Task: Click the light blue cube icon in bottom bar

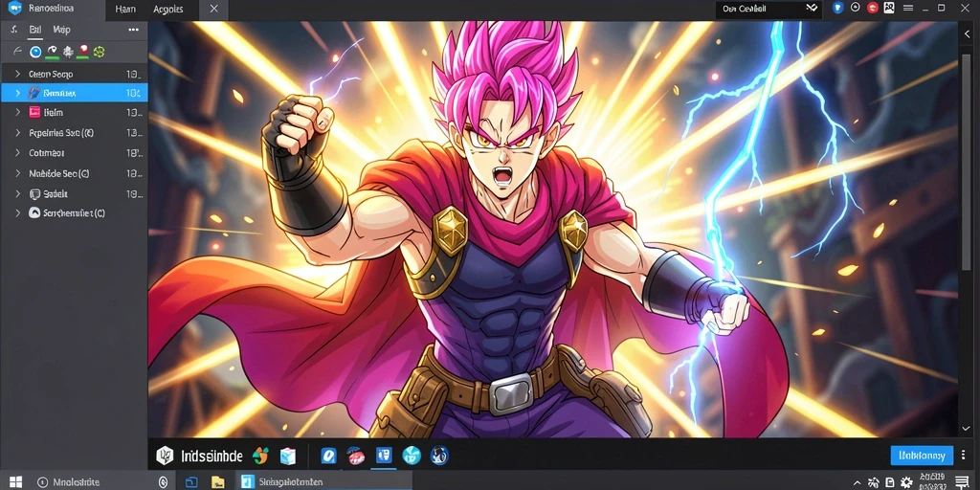Action: [287, 456]
